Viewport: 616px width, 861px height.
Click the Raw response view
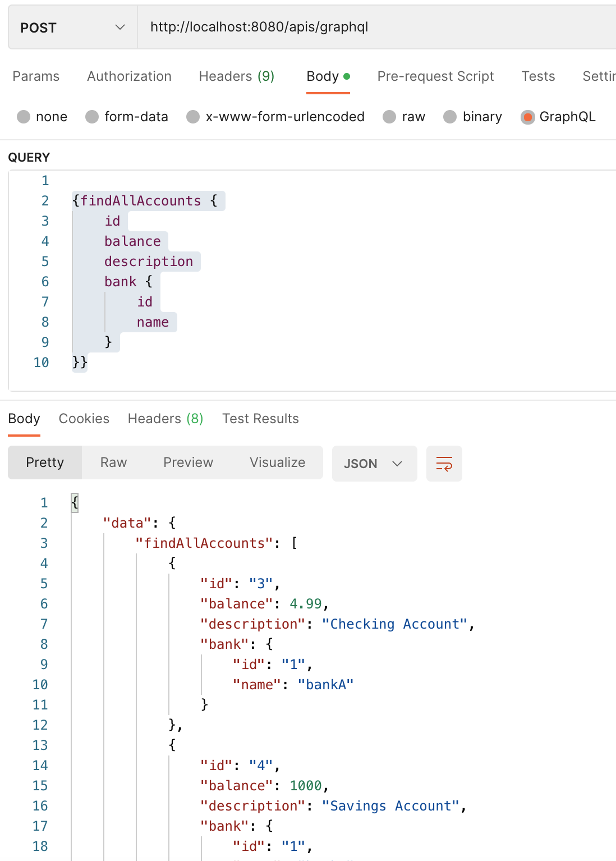point(113,462)
